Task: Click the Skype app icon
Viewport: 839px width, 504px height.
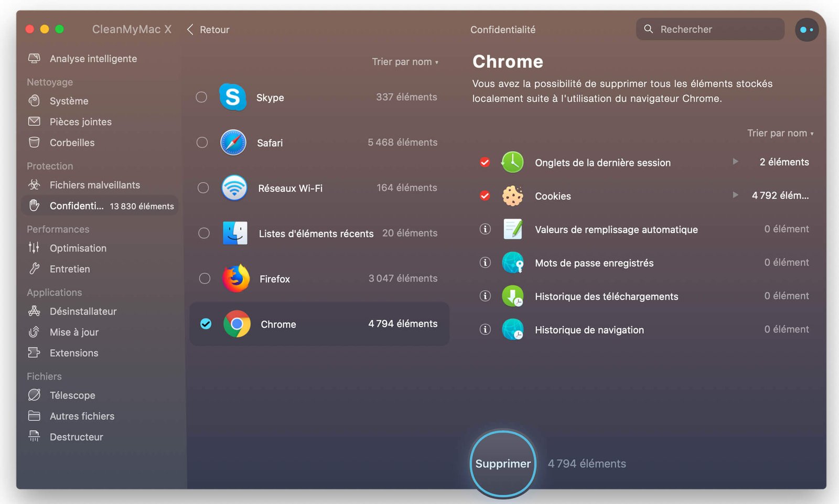Action: tap(233, 97)
